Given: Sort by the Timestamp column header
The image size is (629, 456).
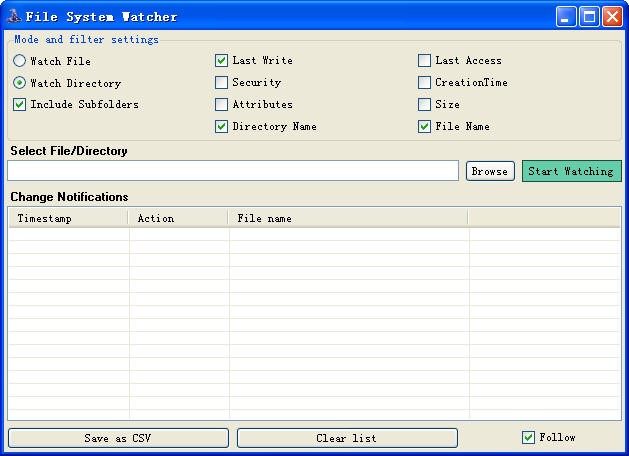Looking at the screenshot, I should 68,218.
